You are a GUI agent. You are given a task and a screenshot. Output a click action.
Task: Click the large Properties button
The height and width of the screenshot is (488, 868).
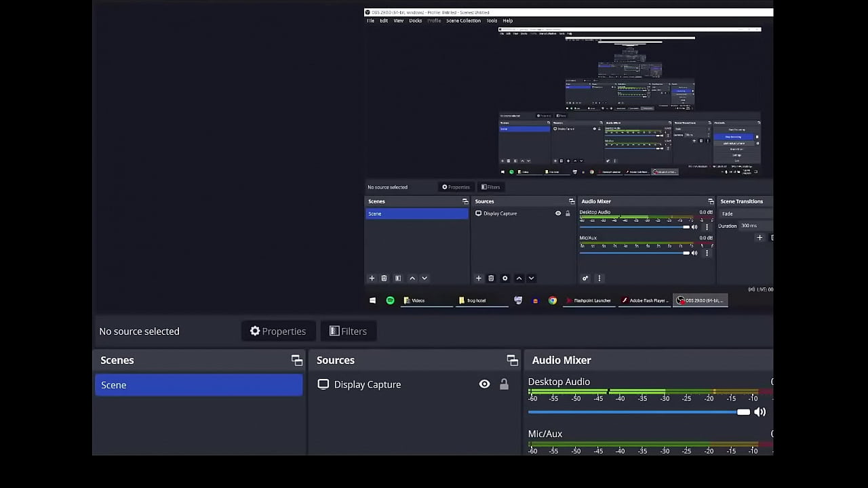pyautogui.click(x=278, y=331)
